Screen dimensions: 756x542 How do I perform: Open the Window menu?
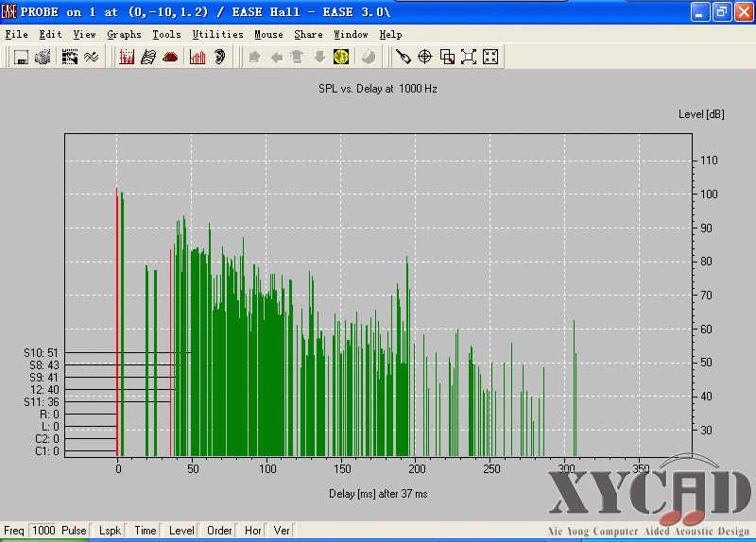(351, 35)
